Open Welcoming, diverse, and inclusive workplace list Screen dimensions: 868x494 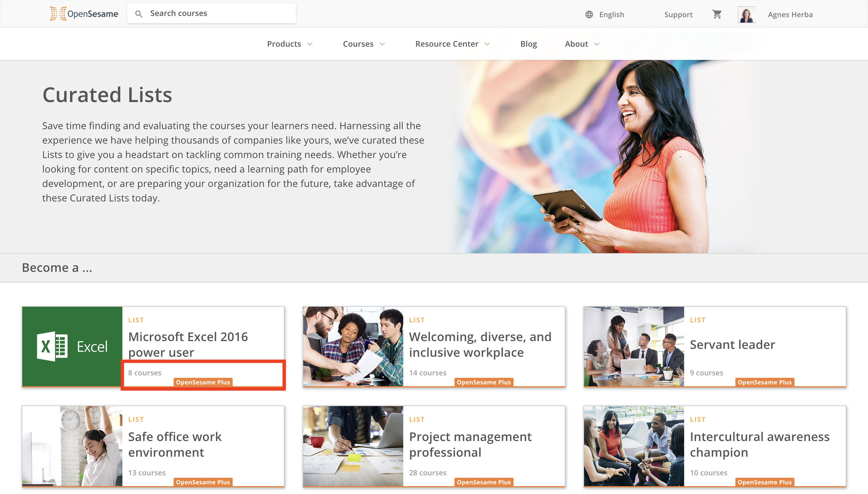point(480,344)
